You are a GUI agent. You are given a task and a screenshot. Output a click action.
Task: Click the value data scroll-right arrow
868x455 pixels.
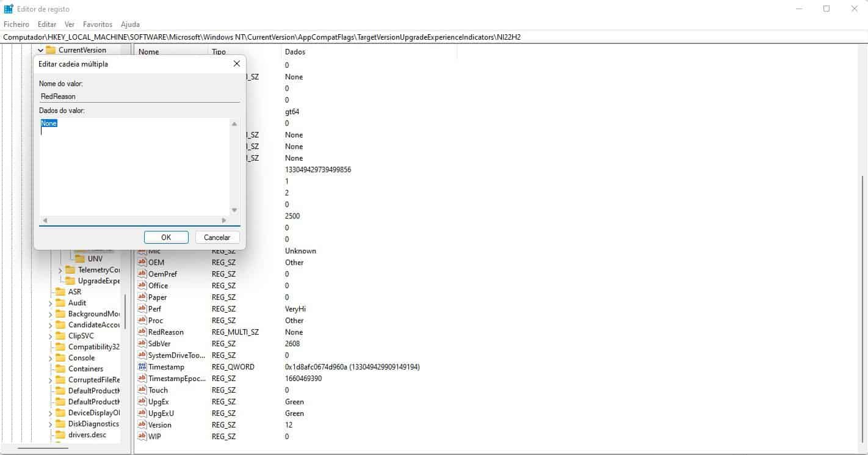pos(224,220)
